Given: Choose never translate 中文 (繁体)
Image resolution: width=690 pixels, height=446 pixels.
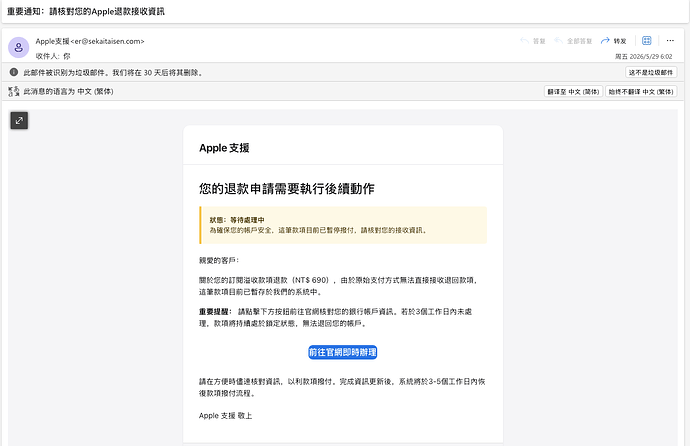Looking at the screenshot, I should [641, 91].
